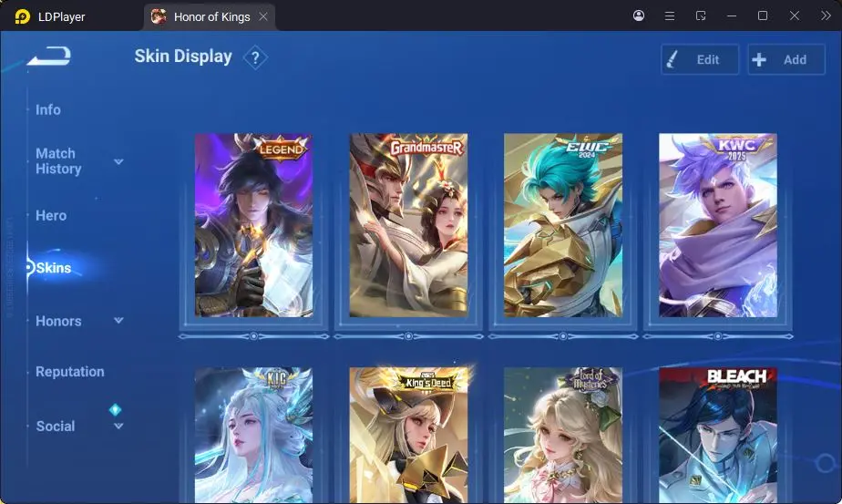
Task: Open the Info section
Action: coord(47,109)
